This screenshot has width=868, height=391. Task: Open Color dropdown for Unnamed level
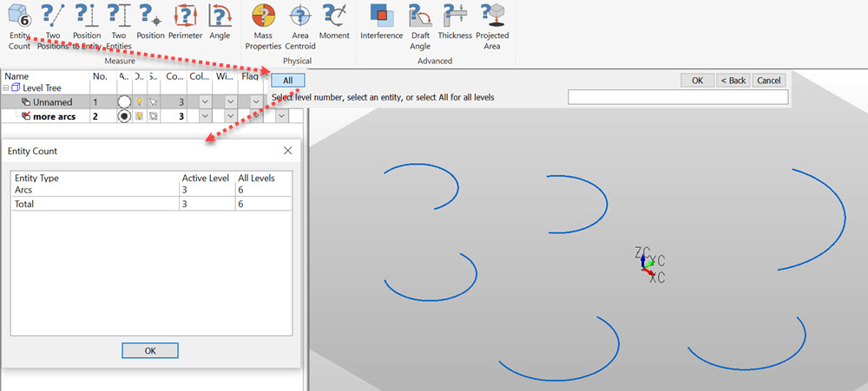pos(205,102)
